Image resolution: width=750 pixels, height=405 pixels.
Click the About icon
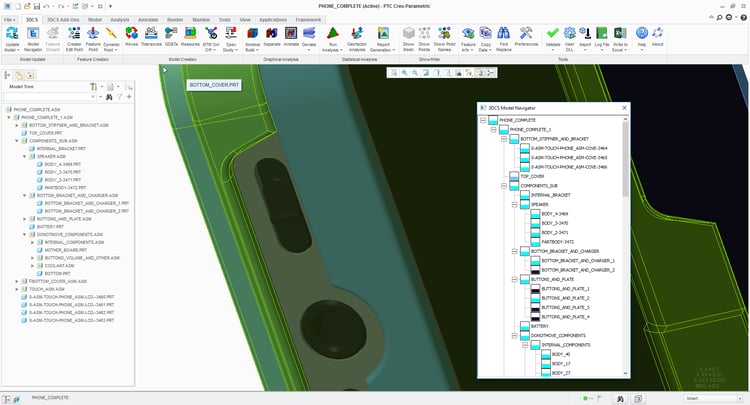[658, 37]
